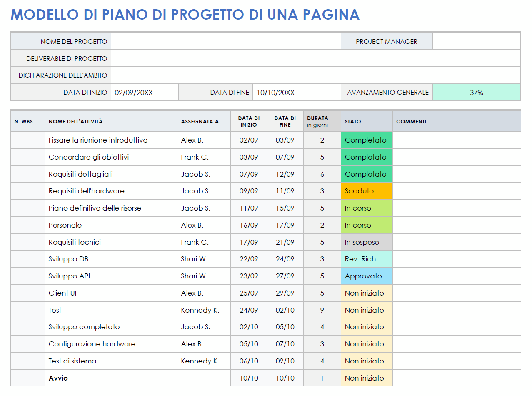Click the Scaduto status cell
The width and height of the screenshot is (532, 396).
click(366, 190)
